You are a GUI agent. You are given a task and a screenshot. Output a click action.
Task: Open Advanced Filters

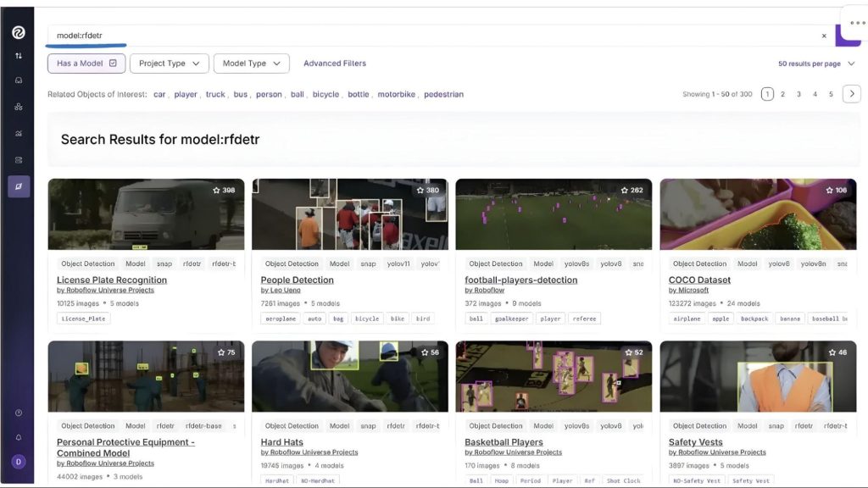(x=335, y=64)
